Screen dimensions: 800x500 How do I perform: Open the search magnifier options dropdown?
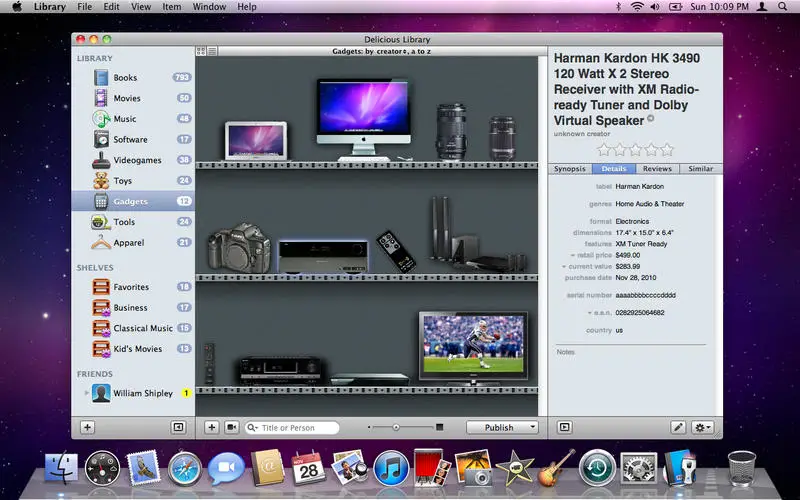(253, 428)
